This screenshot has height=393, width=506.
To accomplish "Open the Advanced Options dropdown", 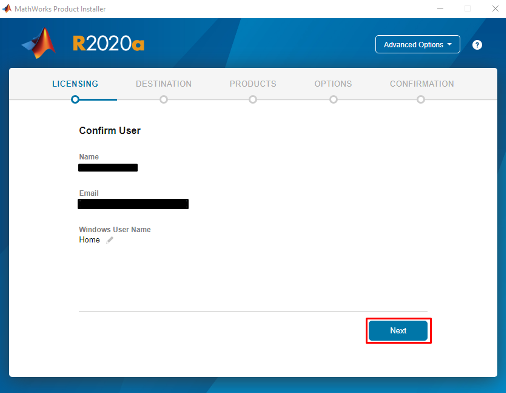I will [418, 44].
